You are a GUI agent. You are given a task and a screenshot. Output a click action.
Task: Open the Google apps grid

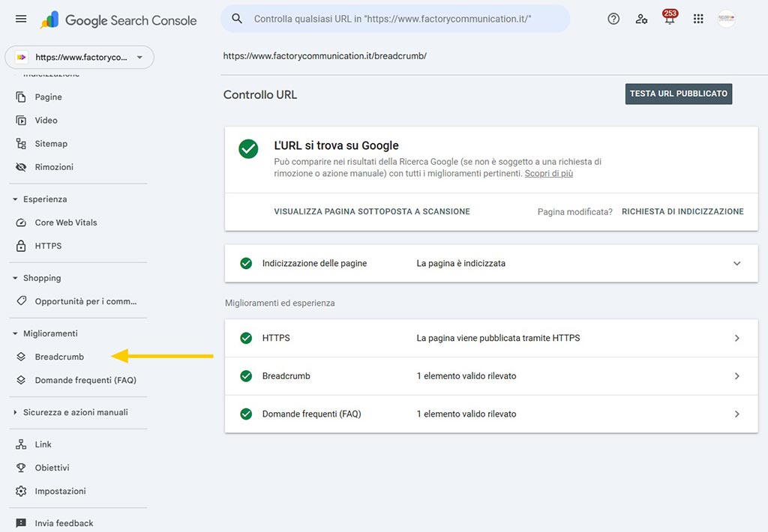click(698, 19)
